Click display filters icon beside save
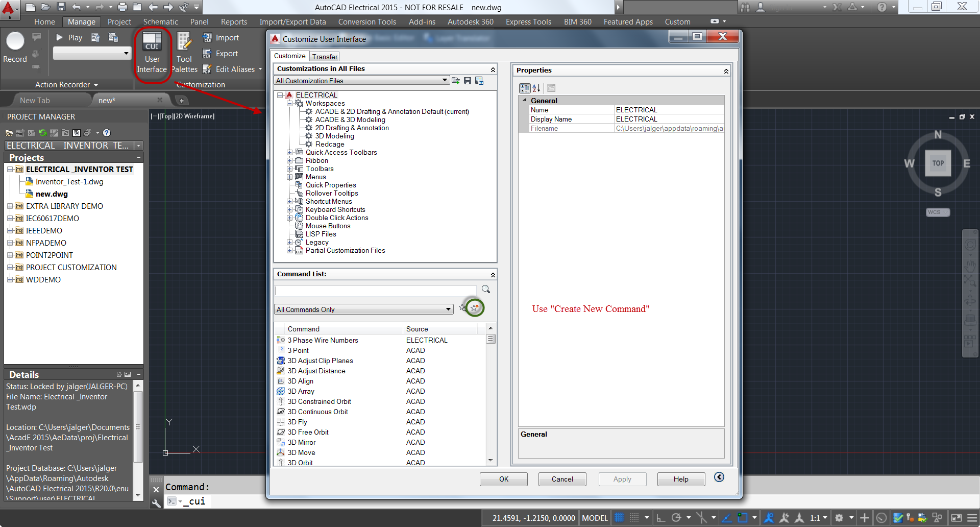This screenshot has width=980, height=527. pos(479,81)
